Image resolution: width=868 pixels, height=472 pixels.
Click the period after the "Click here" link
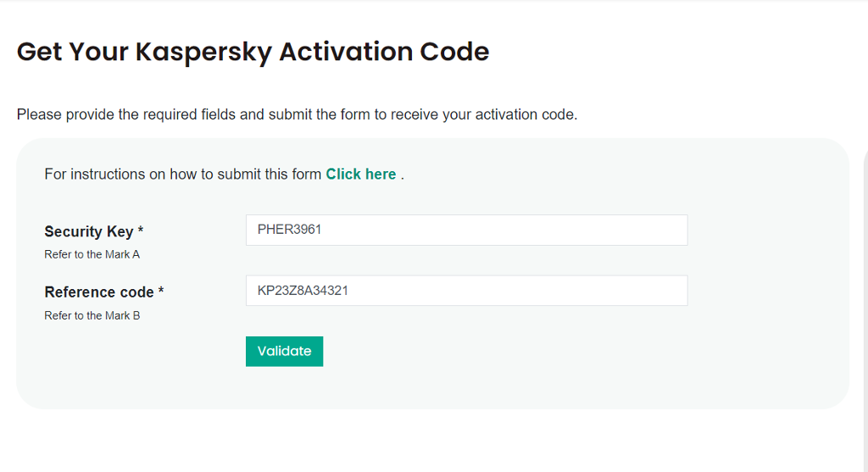click(403, 175)
